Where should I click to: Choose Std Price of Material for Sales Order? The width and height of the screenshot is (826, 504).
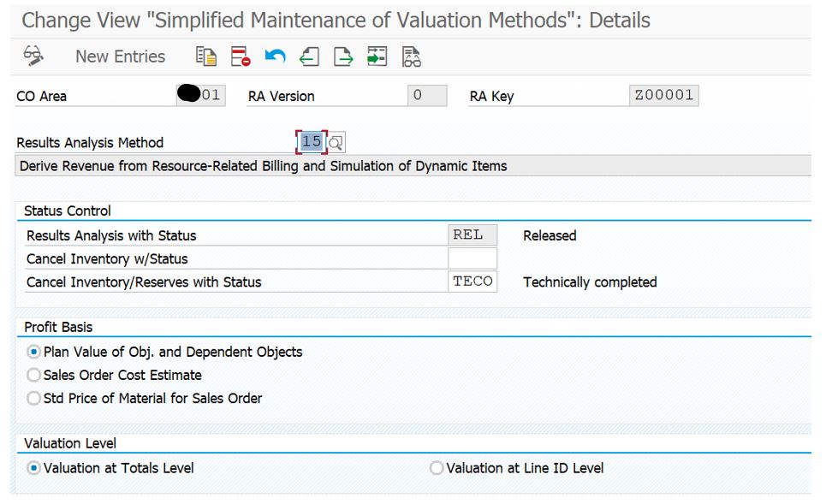[34, 398]
